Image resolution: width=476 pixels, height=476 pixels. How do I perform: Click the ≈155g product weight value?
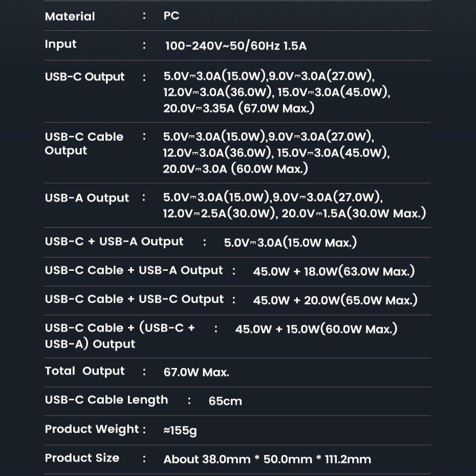pos(180,430)
